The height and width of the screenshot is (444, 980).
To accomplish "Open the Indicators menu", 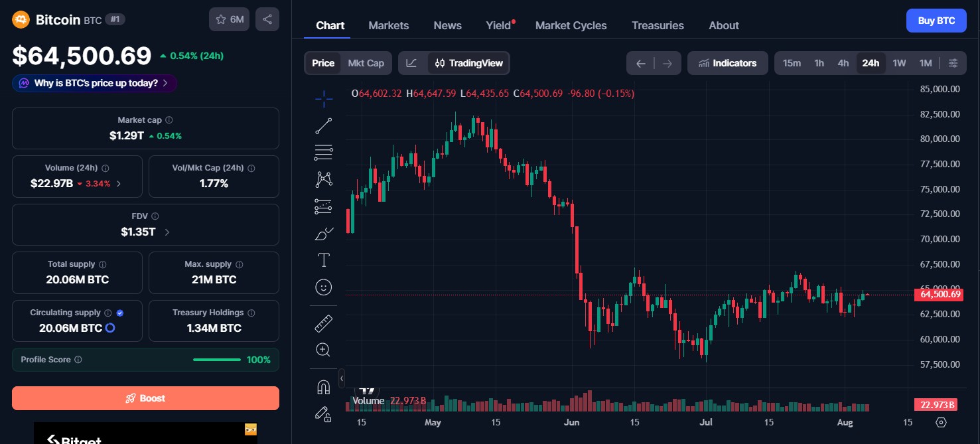I will click(728, 63).
